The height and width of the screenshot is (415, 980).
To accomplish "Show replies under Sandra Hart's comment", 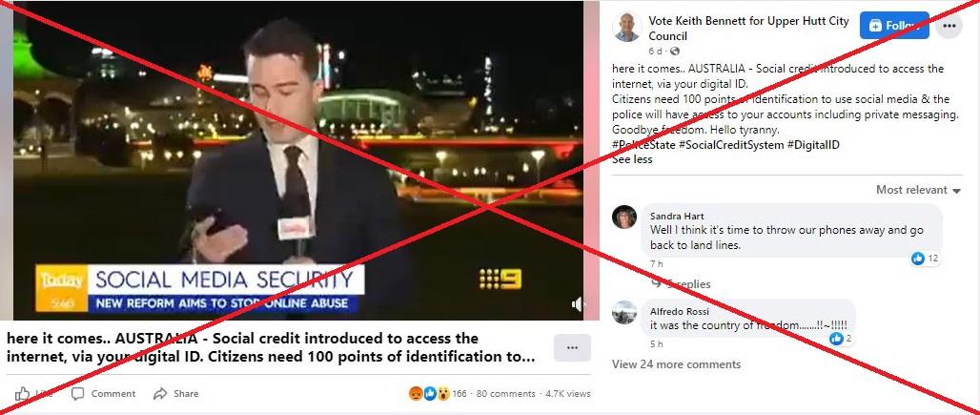I will pyautogui.click(x=681, y=283).
